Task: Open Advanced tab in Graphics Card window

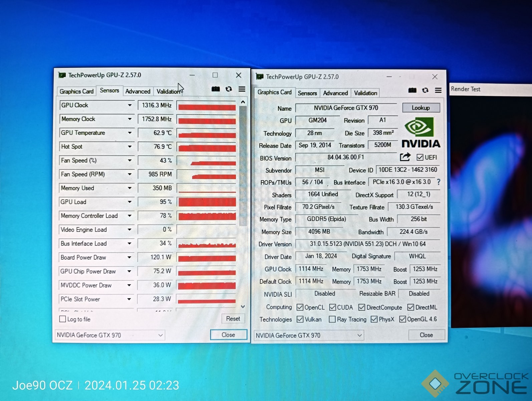Action: click(335, 93)
